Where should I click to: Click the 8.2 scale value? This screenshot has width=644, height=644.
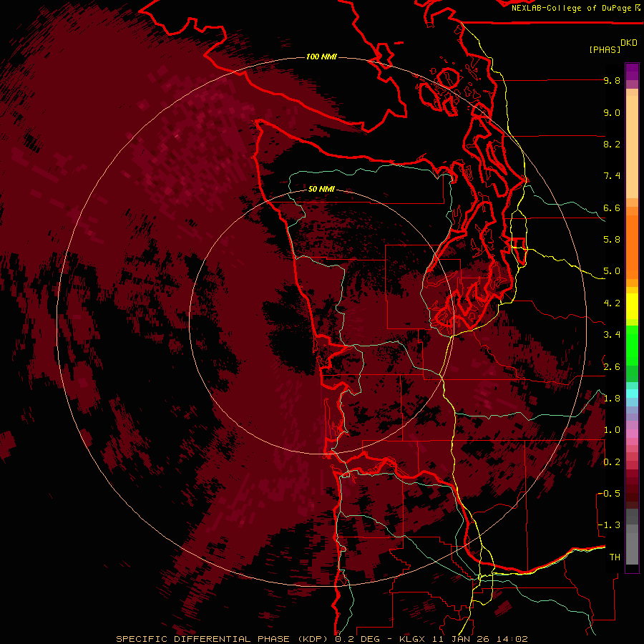[612, 144]
